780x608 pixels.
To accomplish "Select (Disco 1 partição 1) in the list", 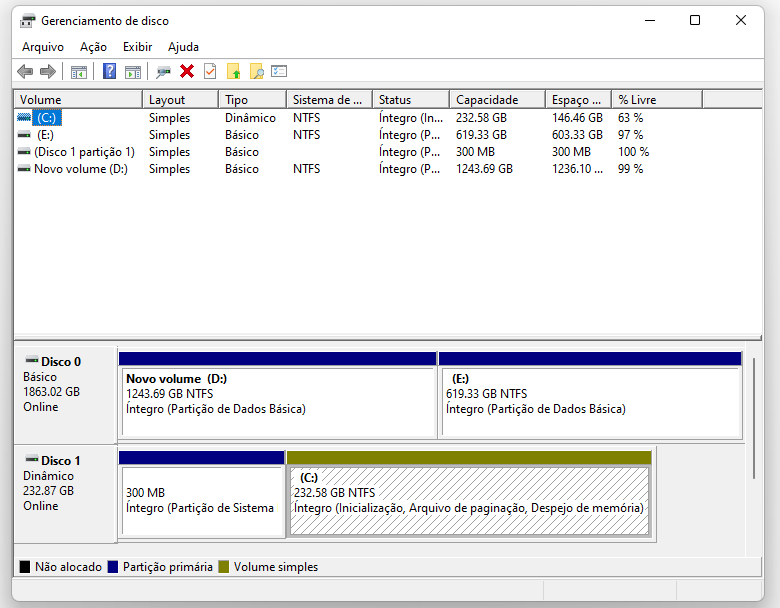I will 84,152.
